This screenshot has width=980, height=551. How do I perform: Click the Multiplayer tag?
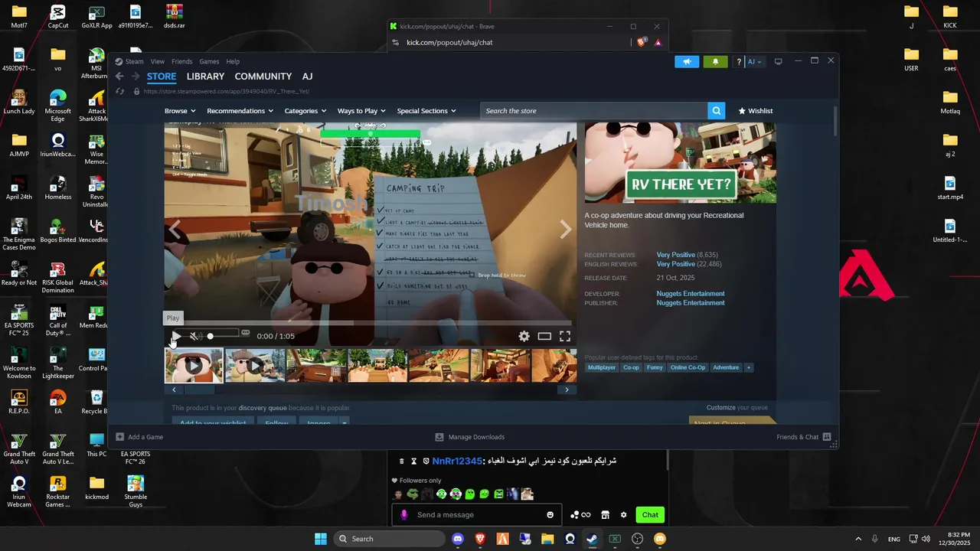click(602, 367)
